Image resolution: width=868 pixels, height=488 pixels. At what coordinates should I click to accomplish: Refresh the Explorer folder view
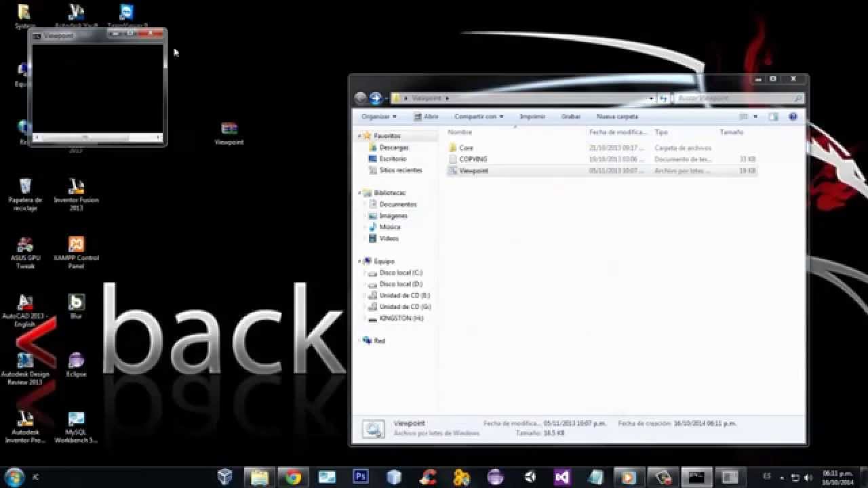(x=663, y=98)
